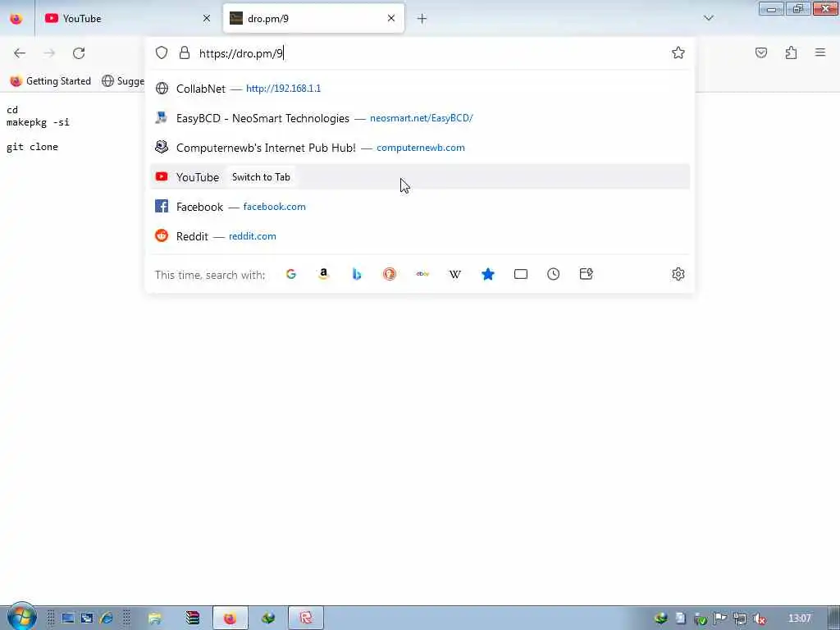Open the Windows Start orb

[x=21, y=617]
